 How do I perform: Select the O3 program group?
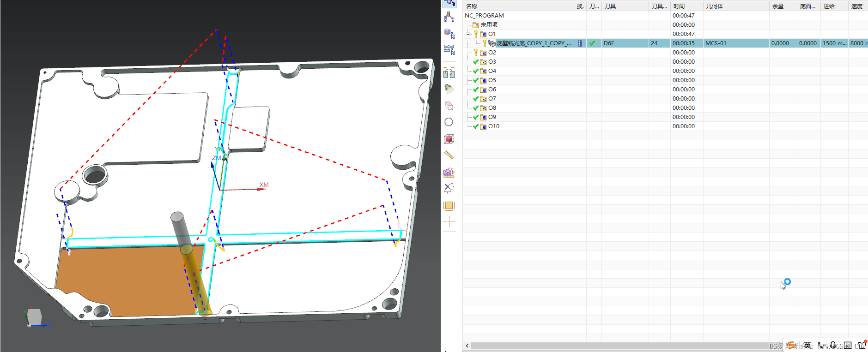(492, 62)
